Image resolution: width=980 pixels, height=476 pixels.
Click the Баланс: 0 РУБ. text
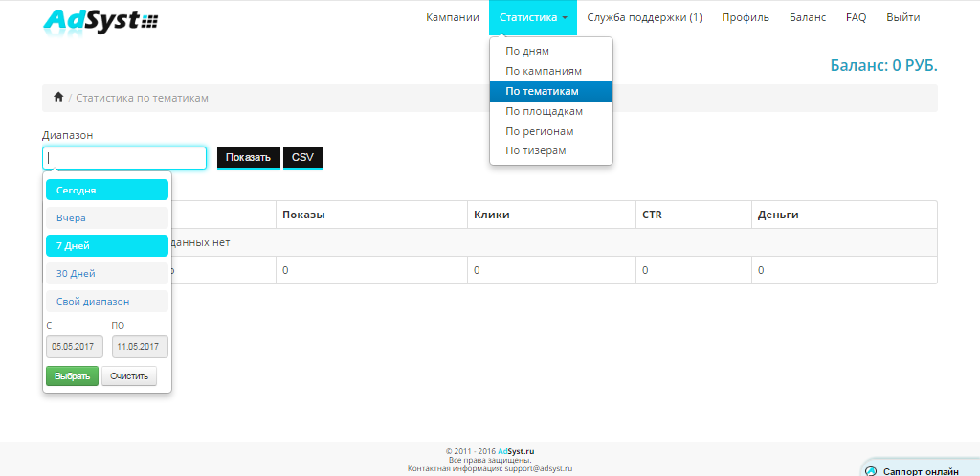pyautogui.click(x=883, y=66)
